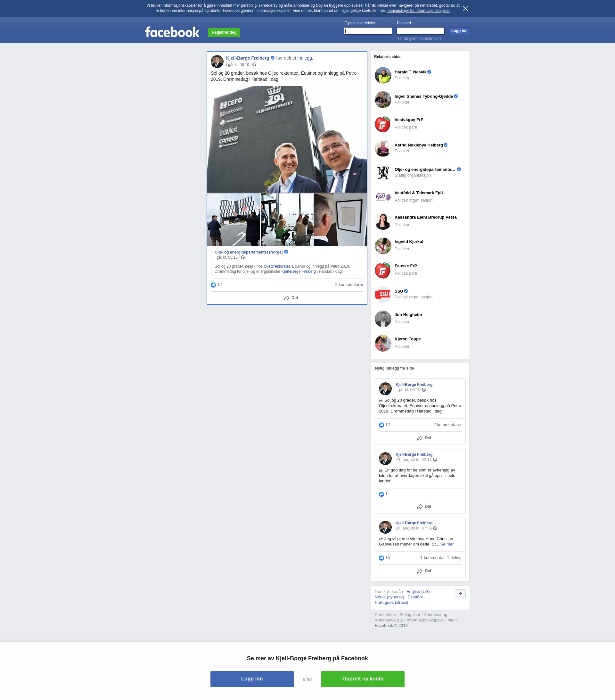Click Opprett ny konto green button
This screenshot has width=615, height=700.
pyautogui.click(x=362, y=679)
